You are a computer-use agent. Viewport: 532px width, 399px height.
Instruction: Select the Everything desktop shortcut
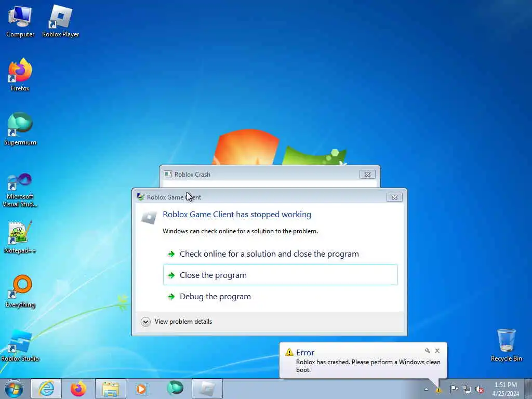[20, 291]
